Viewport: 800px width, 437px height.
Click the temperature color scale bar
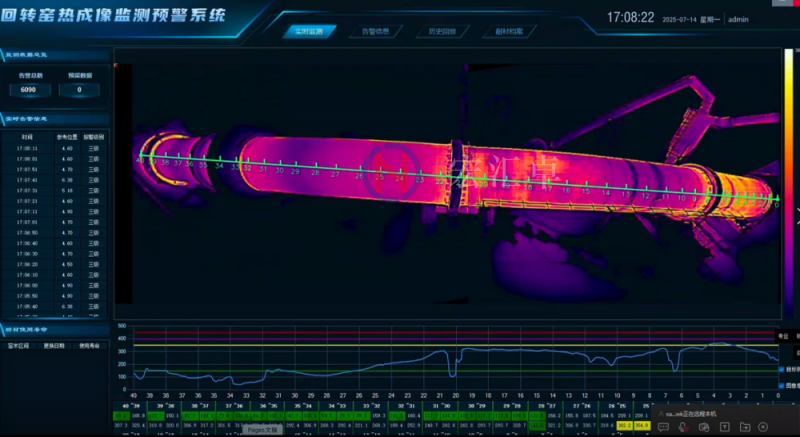[796, 209]
